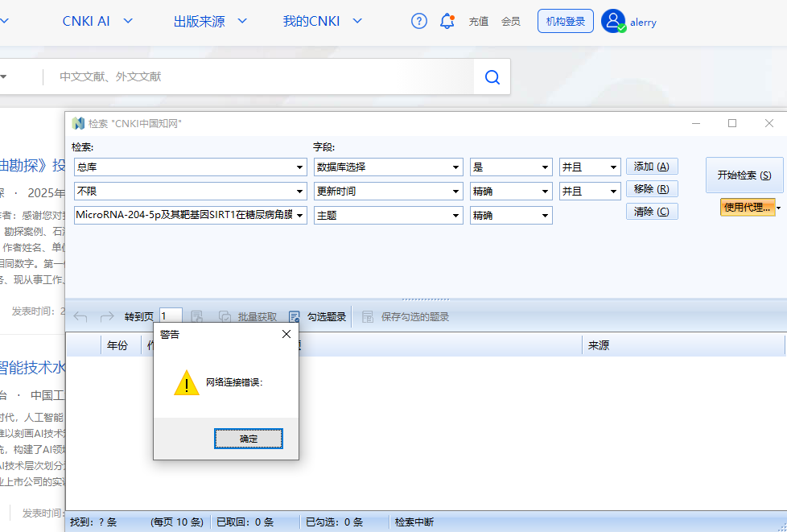Click the CNKI help question mark icon

[419, 21]
